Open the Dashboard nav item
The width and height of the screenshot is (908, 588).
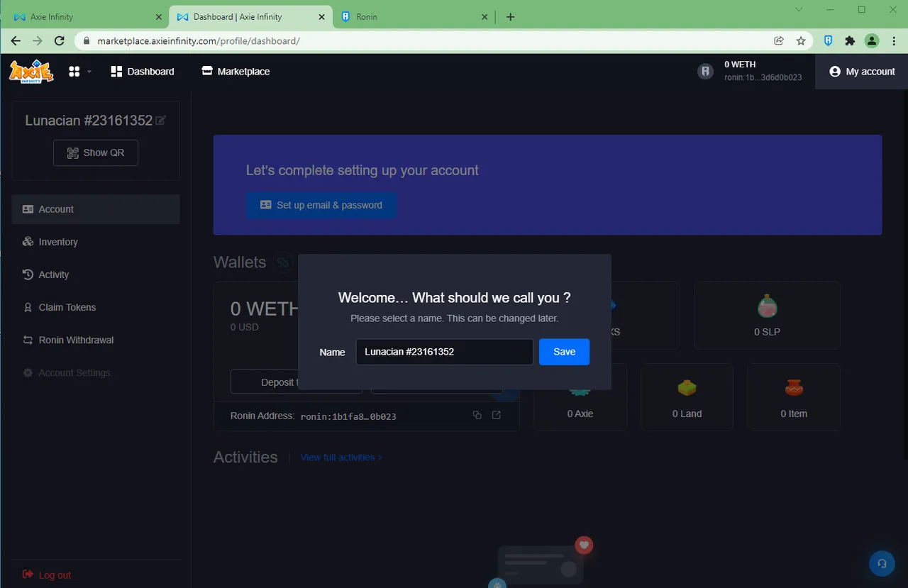coord(143,71)
